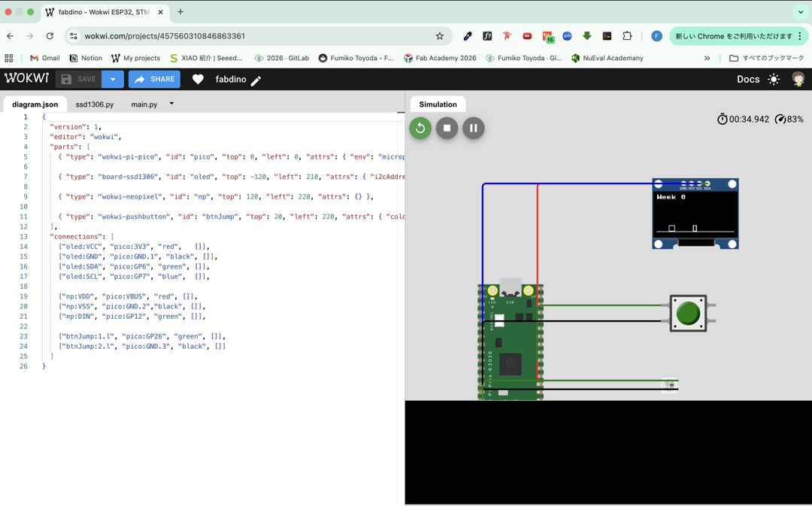Click the simulation timer 00:34.942
Image resolution: width=812 pixels, height=506 pixels.
point(743,119)
